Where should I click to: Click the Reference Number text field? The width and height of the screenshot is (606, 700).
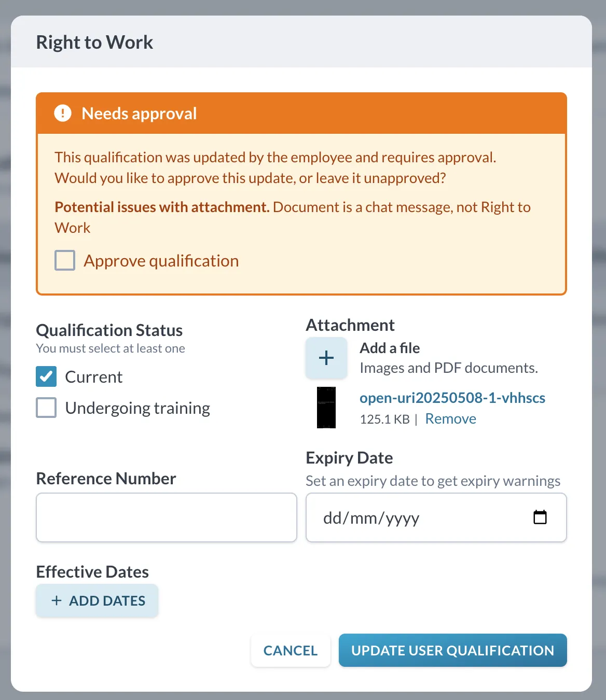pyautogui.click(x=167, y=517)
